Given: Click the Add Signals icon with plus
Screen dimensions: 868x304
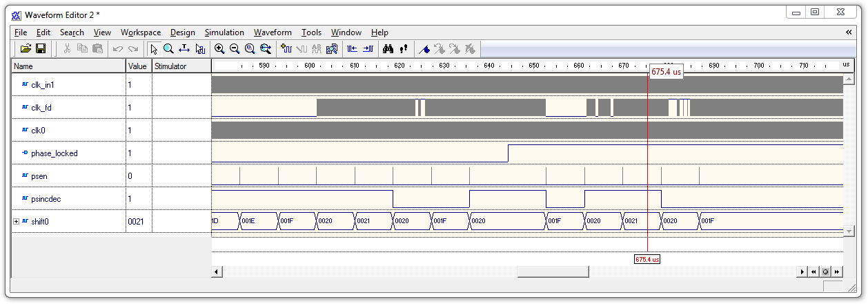Looking at the screenshot, I should click(286, 49).
